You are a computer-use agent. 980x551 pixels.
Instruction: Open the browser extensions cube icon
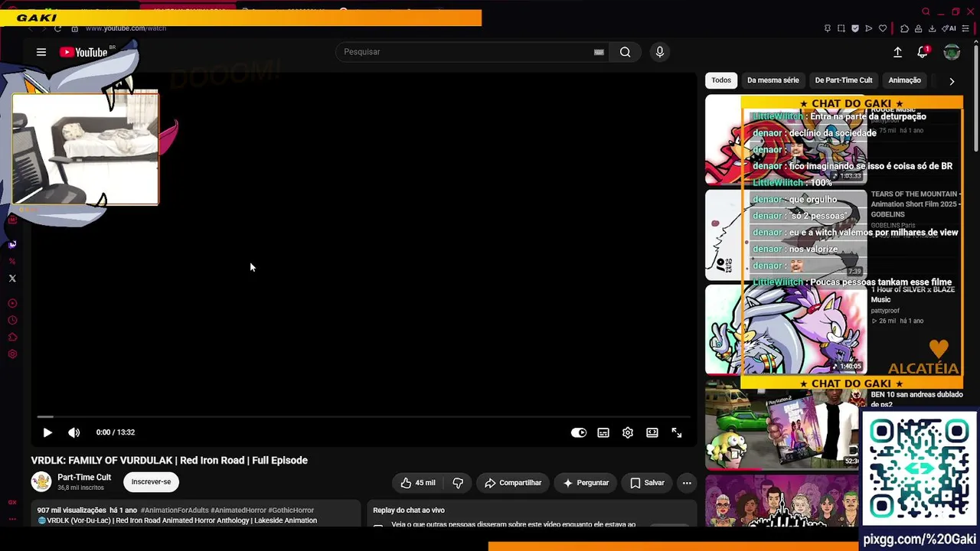click(x=904, y=28)
